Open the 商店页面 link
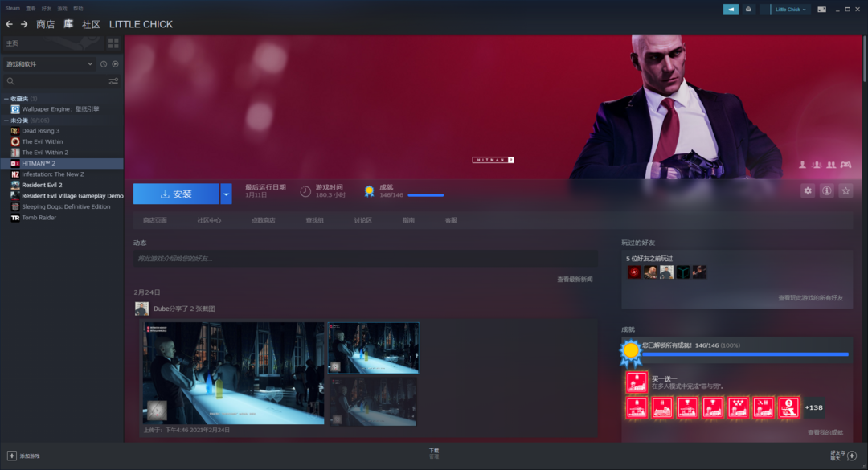 tap(155, 220)
